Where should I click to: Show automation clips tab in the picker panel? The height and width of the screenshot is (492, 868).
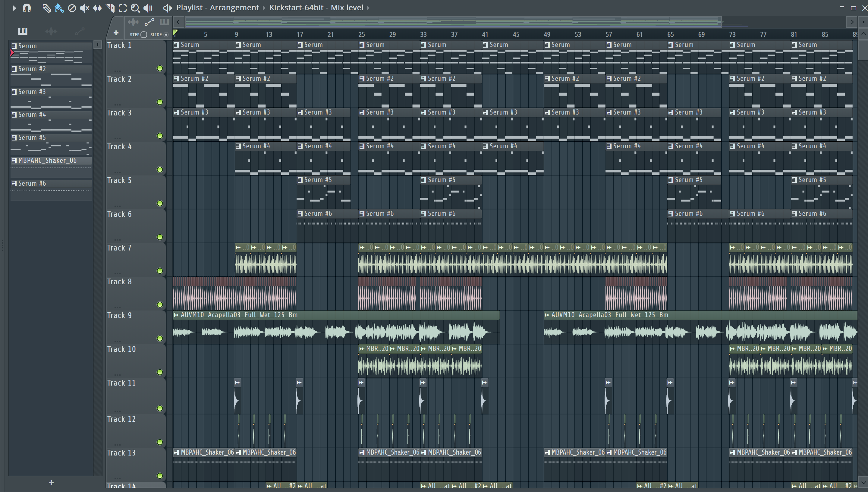click(79, 31)
